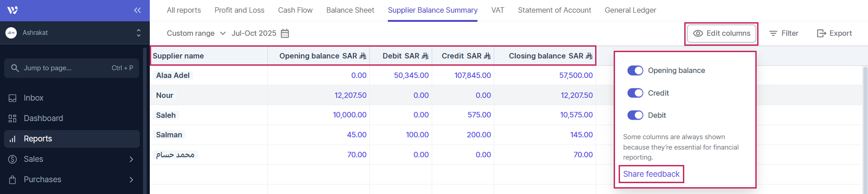
Task: Click the calendar icon beside Jul-Oct 2025
Action: 285,34
